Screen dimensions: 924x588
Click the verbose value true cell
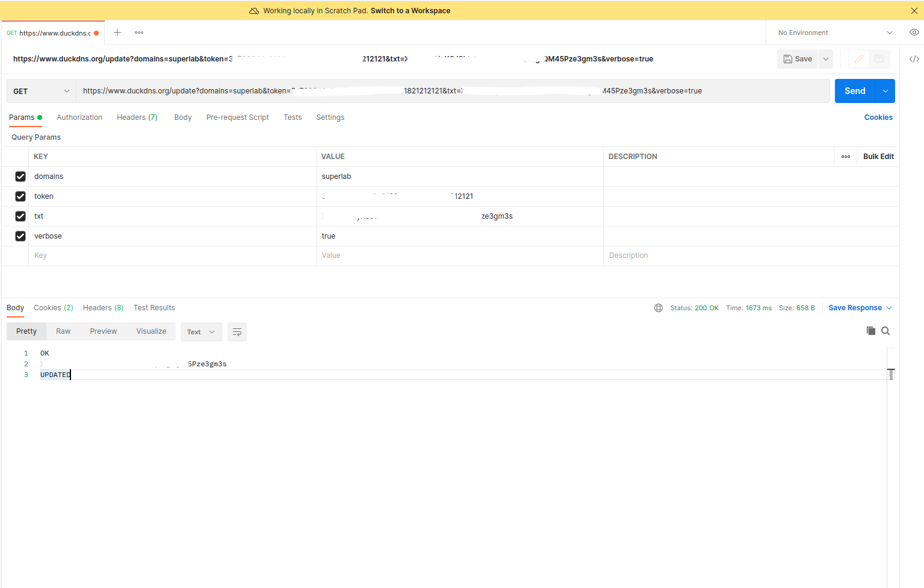(460, 236)
